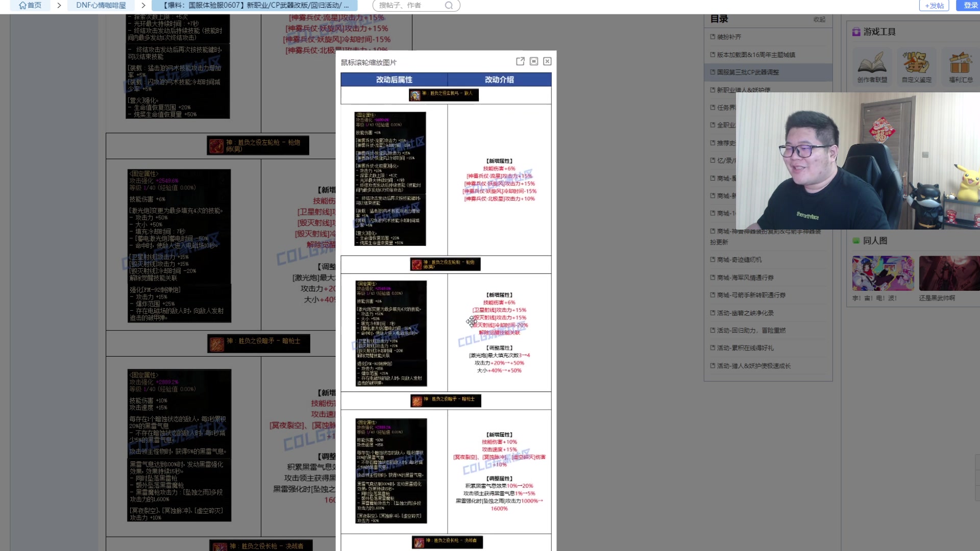Screen dimensions: 980x551
Task: Go to 首页 home breadcrumb
Action: [x=30, y=5]
